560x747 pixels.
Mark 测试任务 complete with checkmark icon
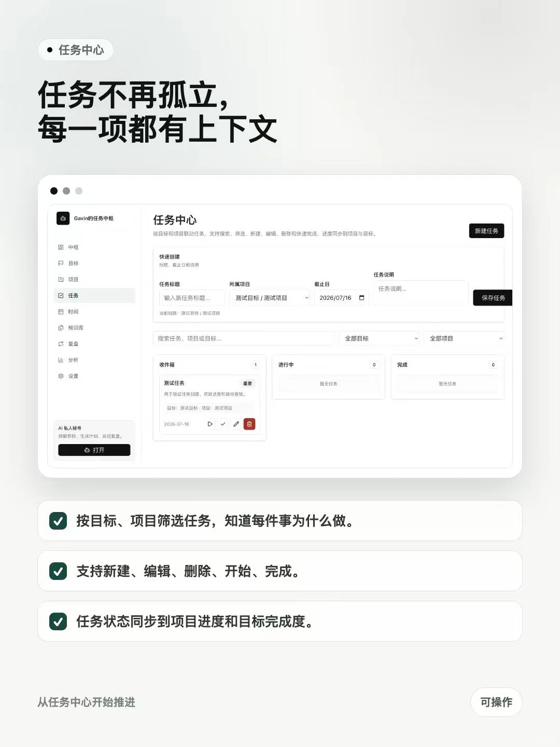[x=223, y=424]
